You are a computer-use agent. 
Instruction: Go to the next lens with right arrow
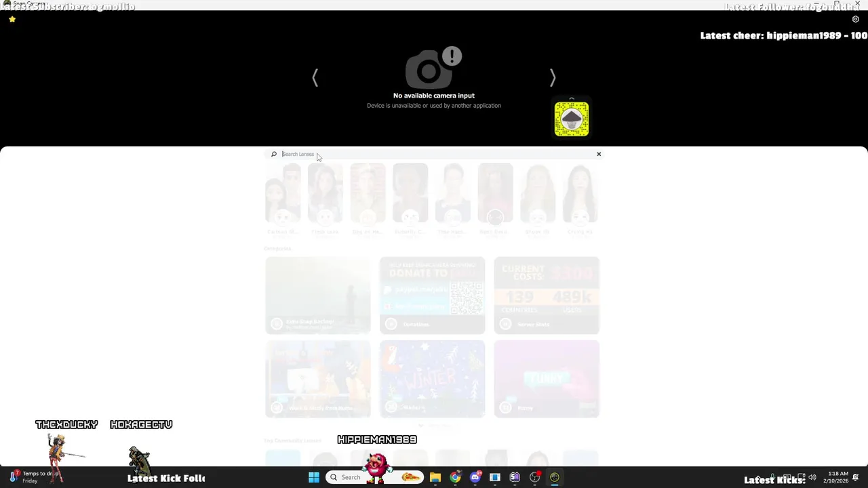(x=553, y=78)
